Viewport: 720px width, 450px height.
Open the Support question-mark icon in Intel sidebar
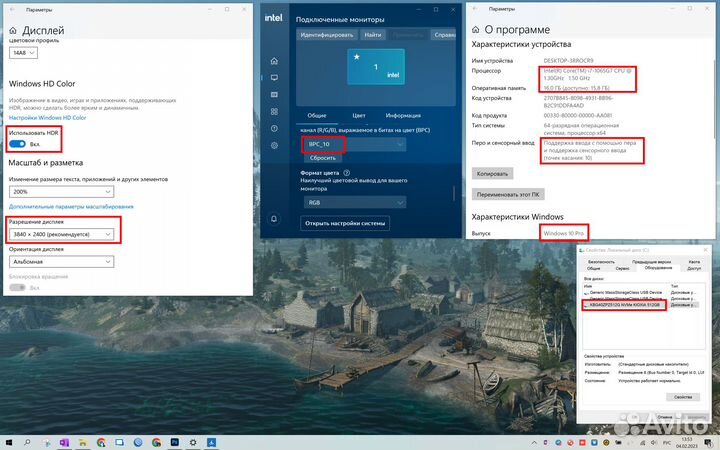click(x=274, y=129)
